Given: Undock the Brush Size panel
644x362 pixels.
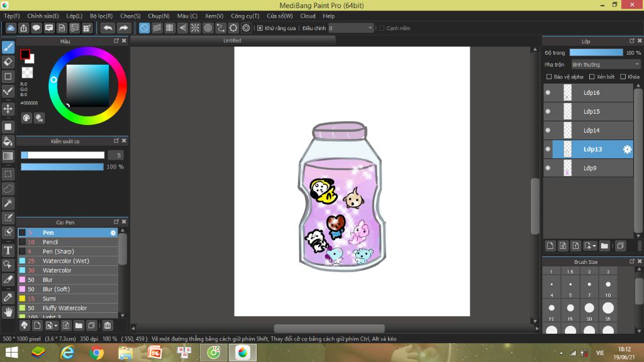Looking at the screenshot, I should [631, 261].
